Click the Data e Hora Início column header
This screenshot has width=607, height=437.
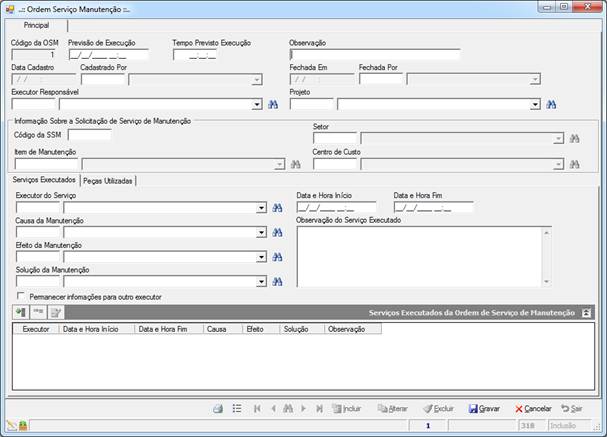pyautogui.click(x=96, y=329)
